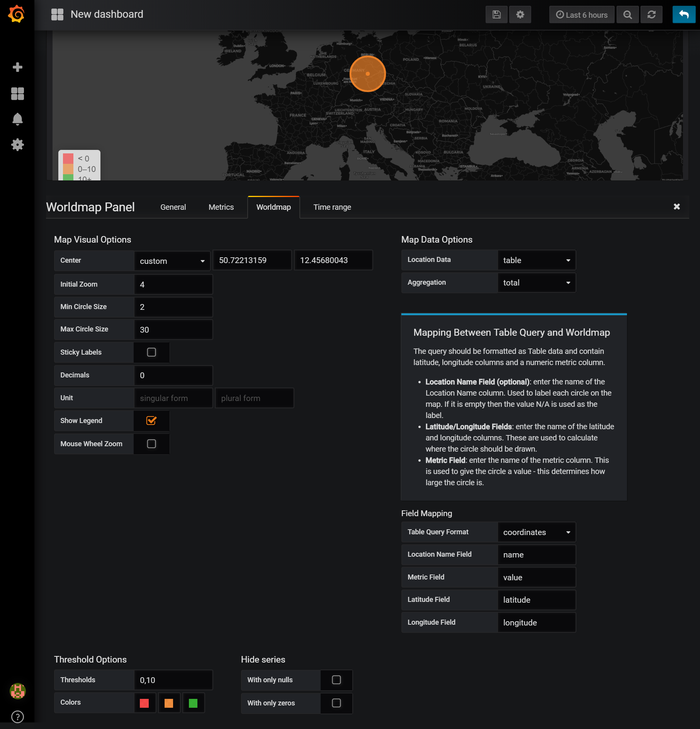This screenshot has width=700, height=729.
Task: Open the Location Data dropdown
Action: pyautogui.click(x=537, y=260)
